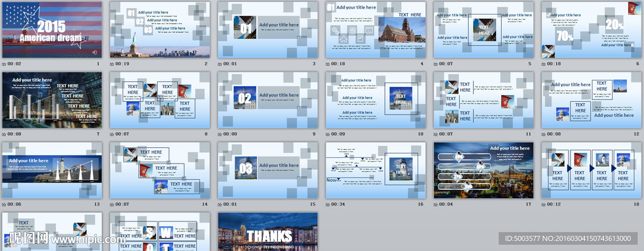Click the speaker sound icon on slide 1

(95, 52)
